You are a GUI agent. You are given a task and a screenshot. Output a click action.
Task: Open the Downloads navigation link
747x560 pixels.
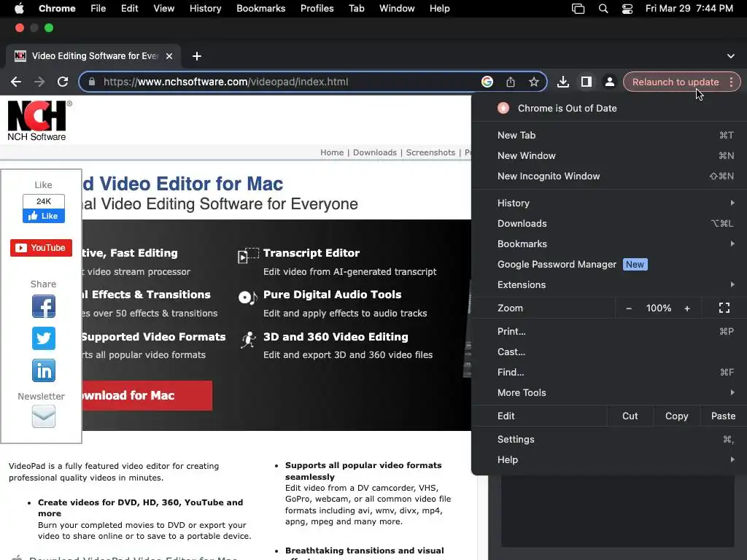[375, 152]
